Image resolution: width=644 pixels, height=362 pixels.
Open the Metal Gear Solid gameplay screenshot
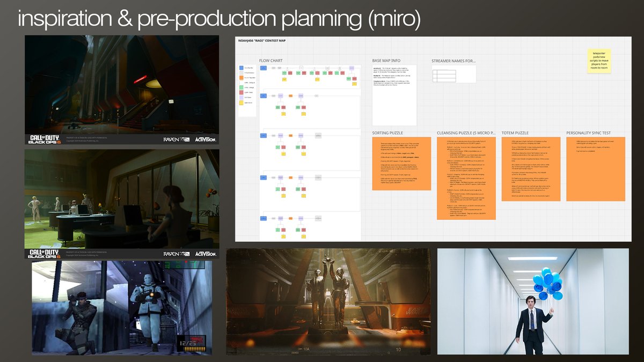coord(122,308)
